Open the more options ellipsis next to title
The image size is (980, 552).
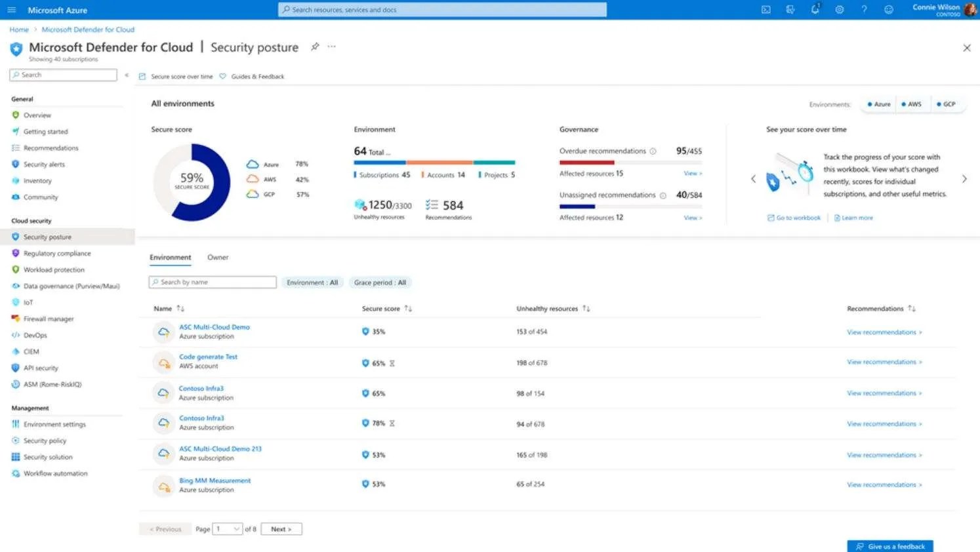(x=331, y=47)
